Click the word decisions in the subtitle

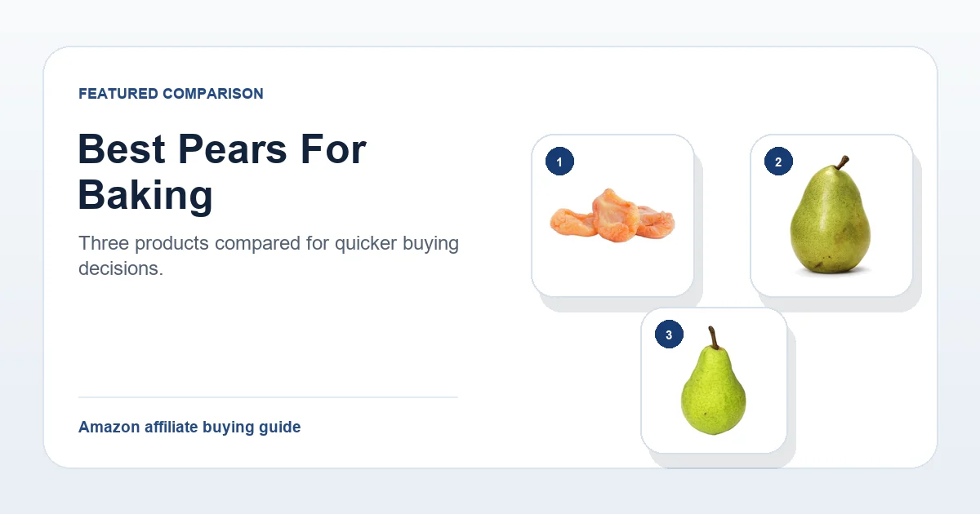pyautogui.click(x=121, y=268)
